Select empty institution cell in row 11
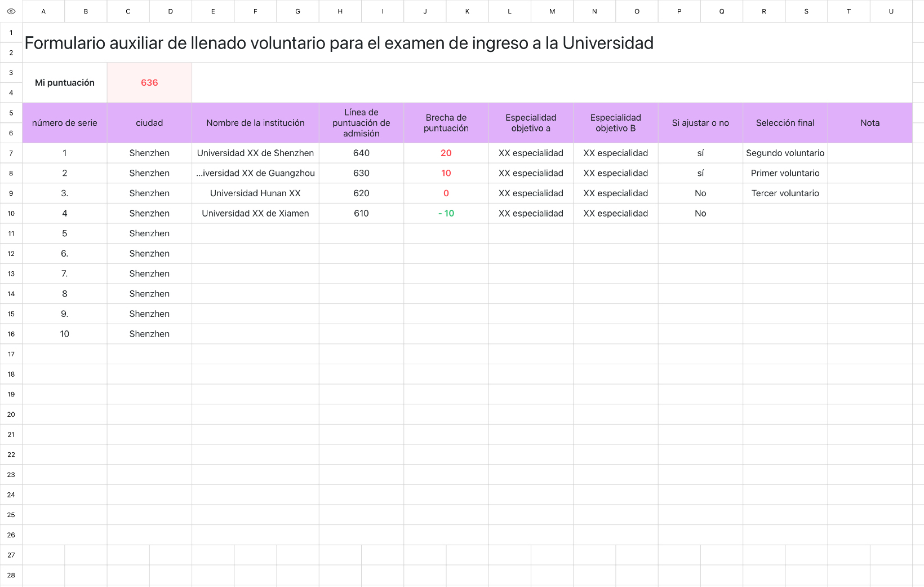The height and width of the screenshot is (587, 924). (255, 233)
